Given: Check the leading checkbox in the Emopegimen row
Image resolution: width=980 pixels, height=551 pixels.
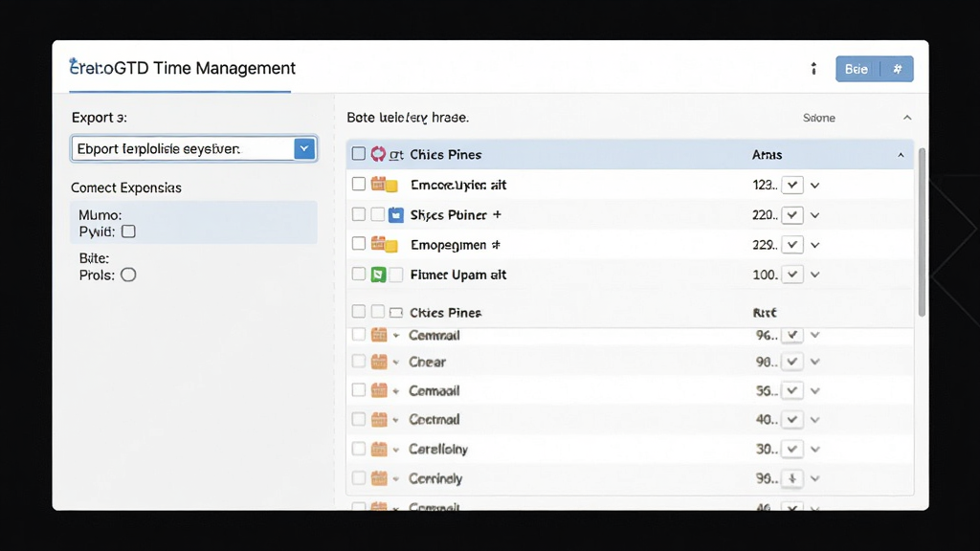Looking at the screenshot, I should 358,244.
